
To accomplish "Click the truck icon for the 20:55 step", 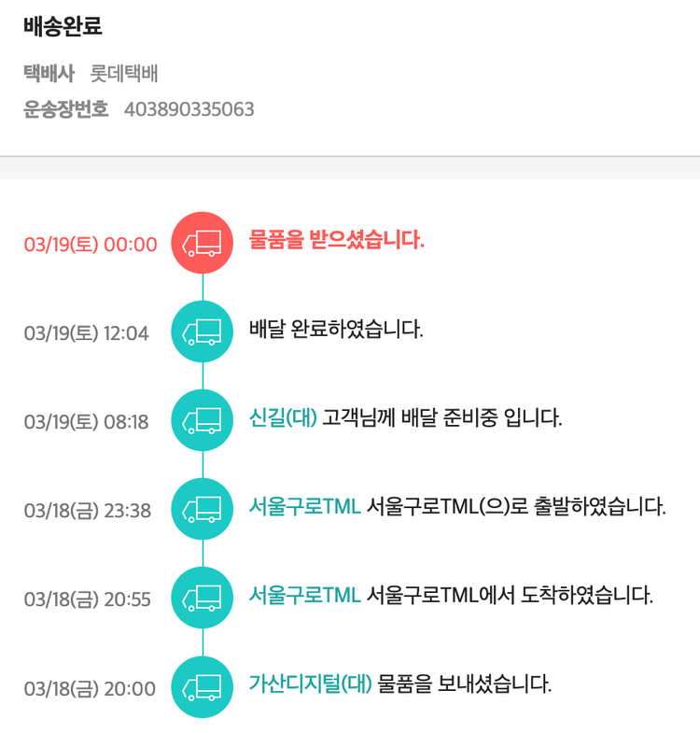I will point(203,598).
